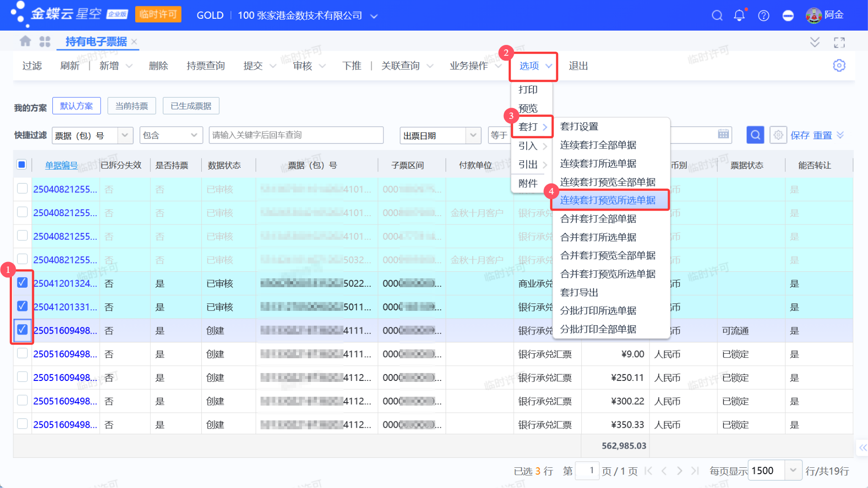Check the first row 25040821255 checkbox
This screenshot has height=488, width=868.
click(22, 188)
